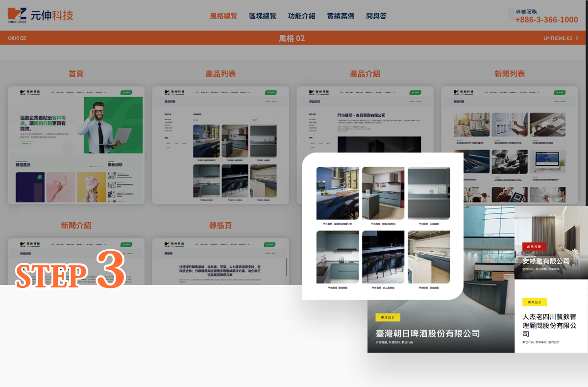The height and width of the screenshot is (387, 588).
Task: Click the yellow 標準設計 tag above 人杰老四川
Action: click(535, 302)
